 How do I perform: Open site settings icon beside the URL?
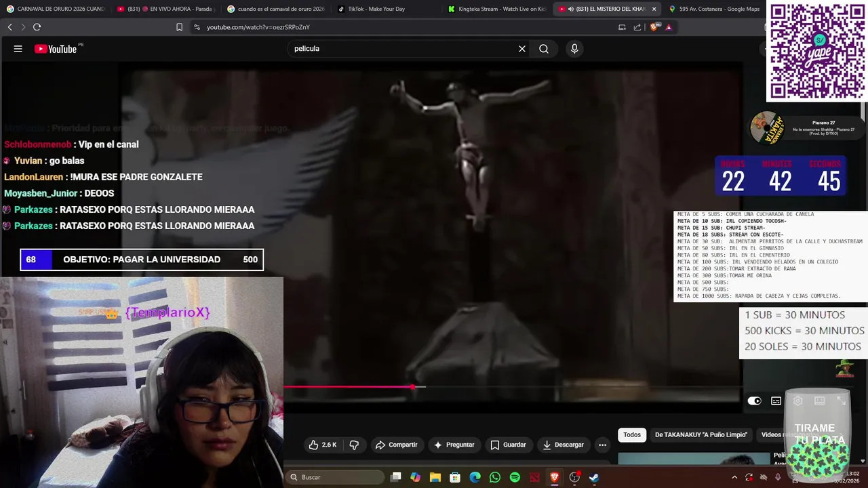click(197, 27)
